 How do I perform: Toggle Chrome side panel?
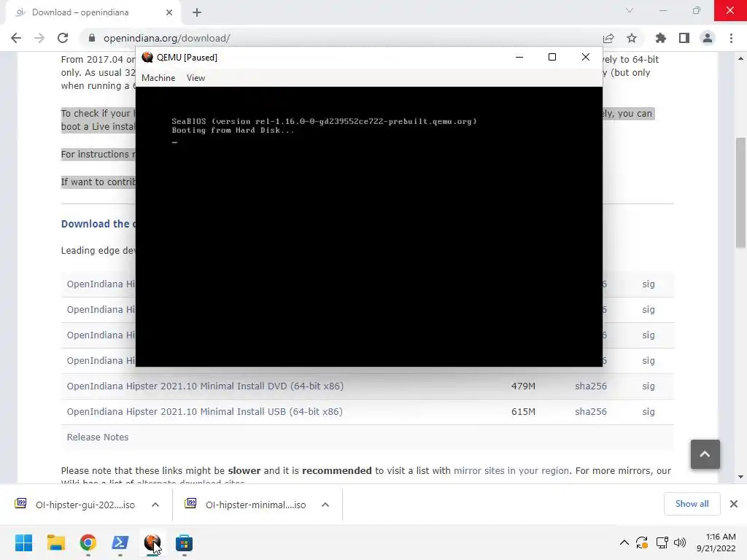(x=684, y=38)
